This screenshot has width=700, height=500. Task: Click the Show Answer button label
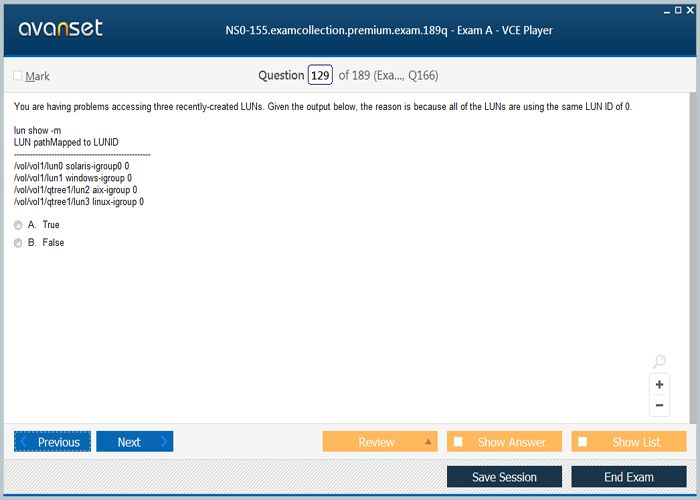coord(511,442)
